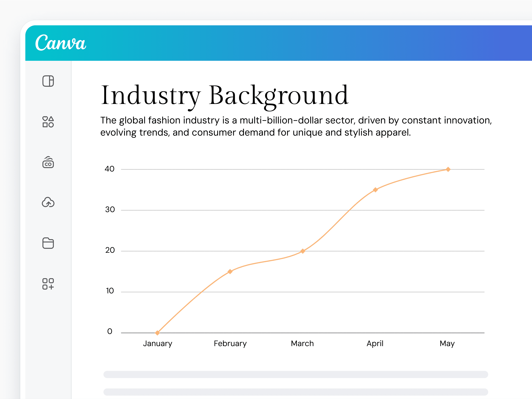Screen dimensions: 532x399
Task: Click the January axis label
Action: pyautogui.click(x=158, y=343)
